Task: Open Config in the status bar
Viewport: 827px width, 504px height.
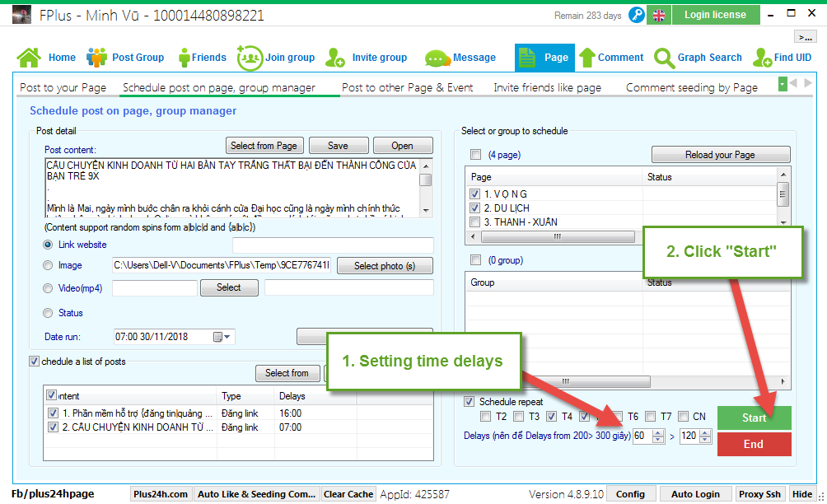Action: coord(630,494)
